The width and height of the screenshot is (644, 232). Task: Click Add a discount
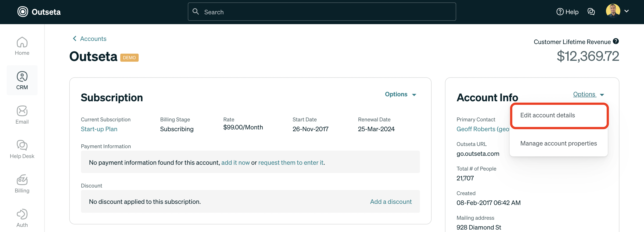pos(390,202)
